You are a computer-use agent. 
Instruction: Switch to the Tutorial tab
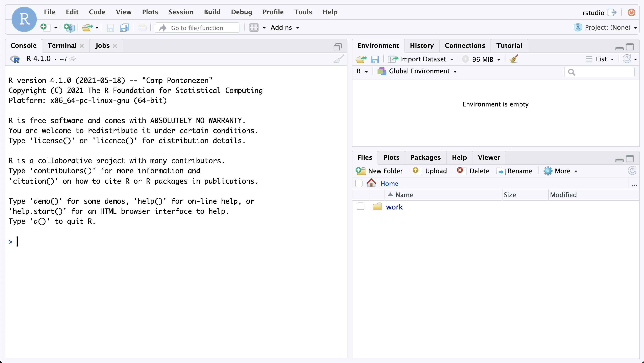pyautogui.click(x=509, y=46)
